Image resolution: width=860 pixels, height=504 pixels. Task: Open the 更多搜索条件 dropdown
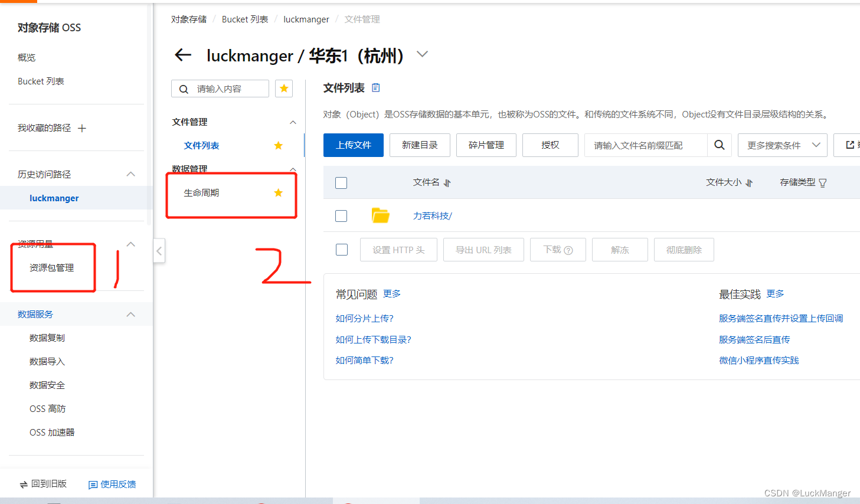[783, 145]
